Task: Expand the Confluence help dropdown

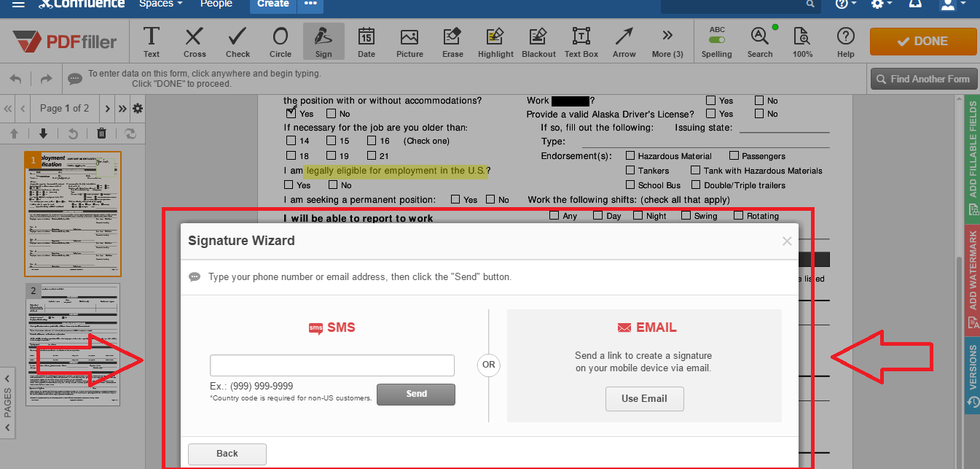Action: [x=846, y=4]
